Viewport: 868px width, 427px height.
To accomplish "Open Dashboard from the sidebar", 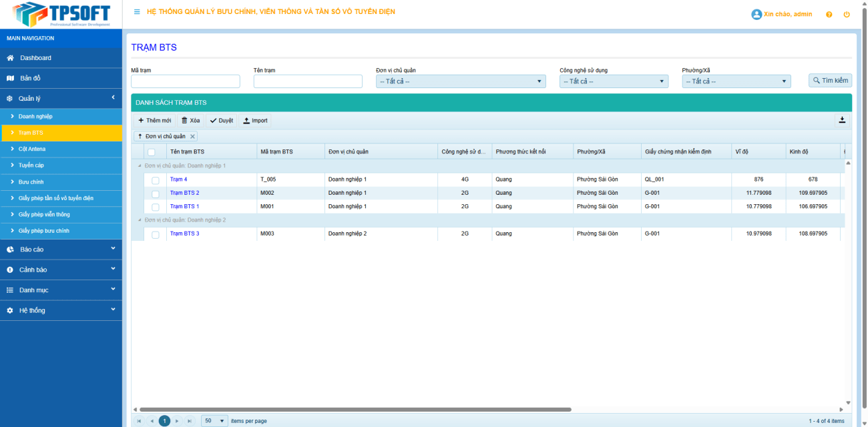I will (x=35, y=58).
